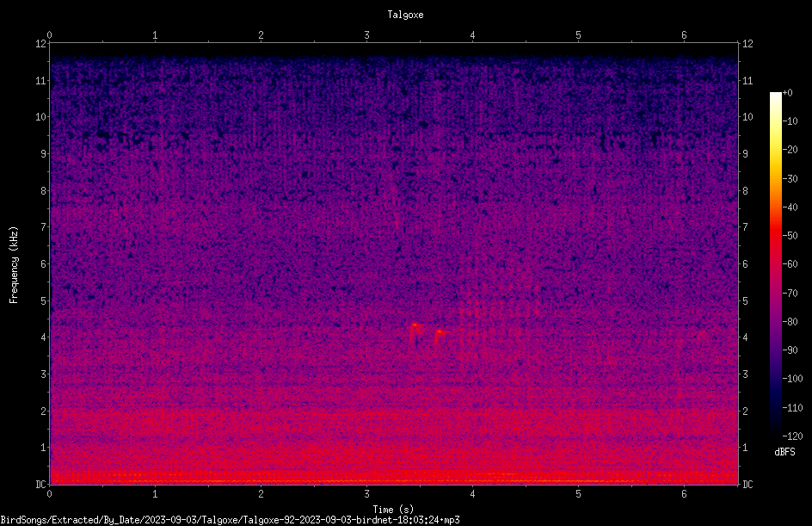
Task: Click the Frequency (kHz) axis title
Action: tap(14, 265)
